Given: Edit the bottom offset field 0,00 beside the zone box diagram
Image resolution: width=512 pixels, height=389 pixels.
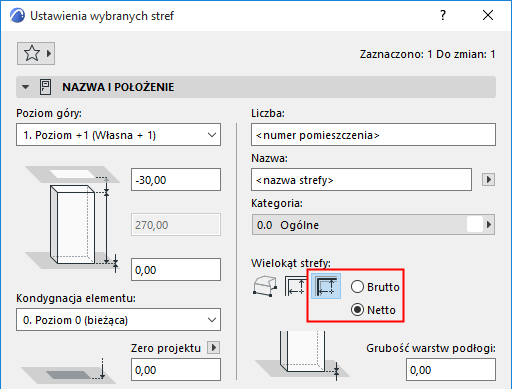Looking at the screenshot, I should coord(176,270).
